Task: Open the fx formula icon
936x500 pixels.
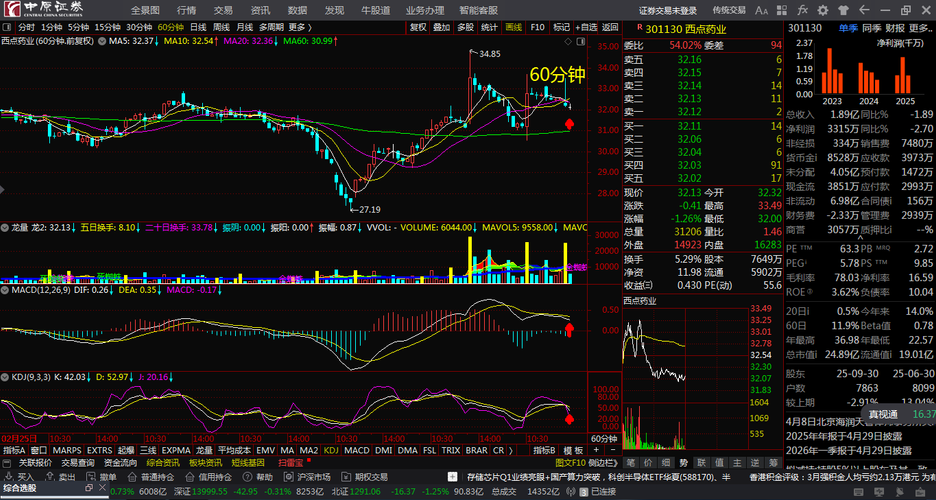Action: pos(802,10)
